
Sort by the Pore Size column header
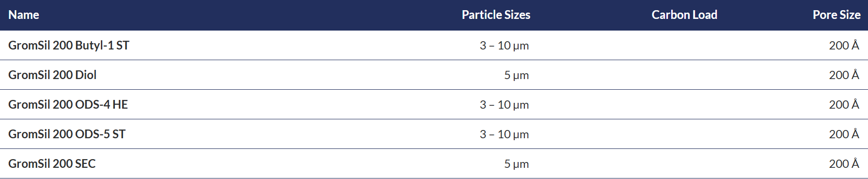(836, 15)
